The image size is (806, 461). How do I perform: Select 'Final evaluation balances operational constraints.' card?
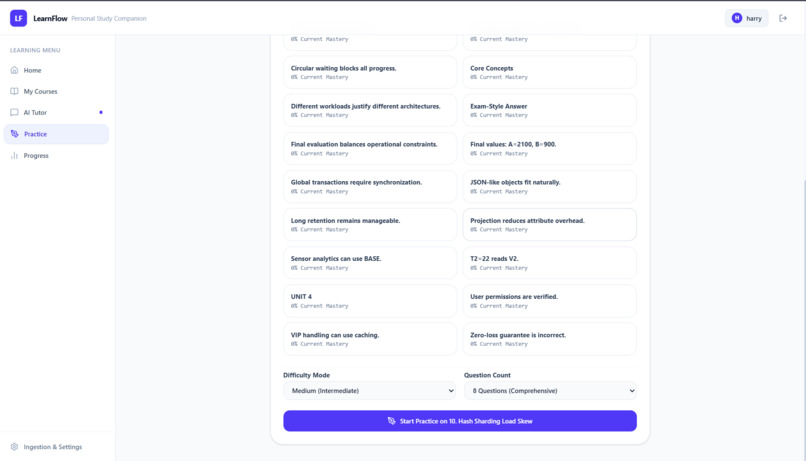[x=370, y=149]
